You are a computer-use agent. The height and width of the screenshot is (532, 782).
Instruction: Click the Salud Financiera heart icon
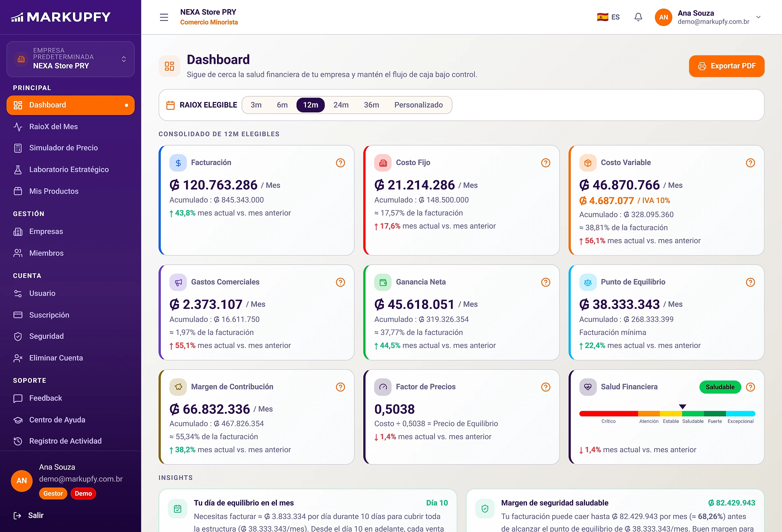click(587, 387)
